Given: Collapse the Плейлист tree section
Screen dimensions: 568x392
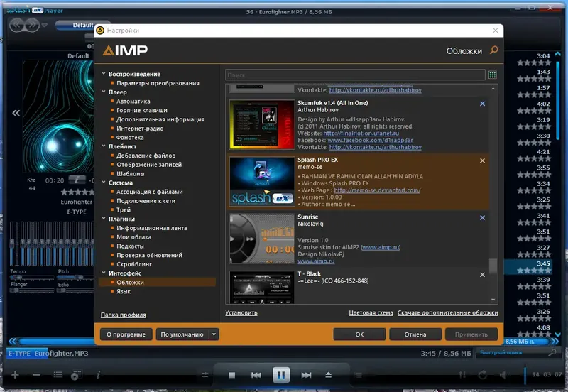Looking at the screenshot, I should (104, 146).
